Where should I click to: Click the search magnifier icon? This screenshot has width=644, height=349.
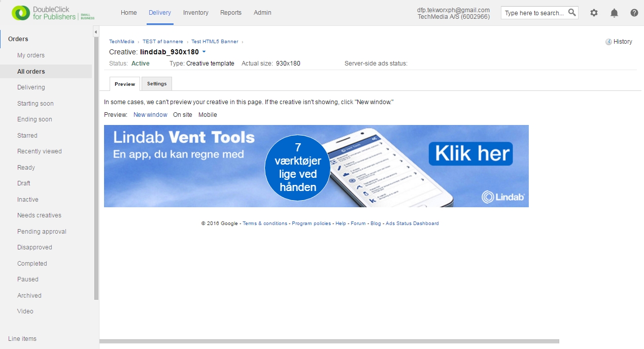572,13
